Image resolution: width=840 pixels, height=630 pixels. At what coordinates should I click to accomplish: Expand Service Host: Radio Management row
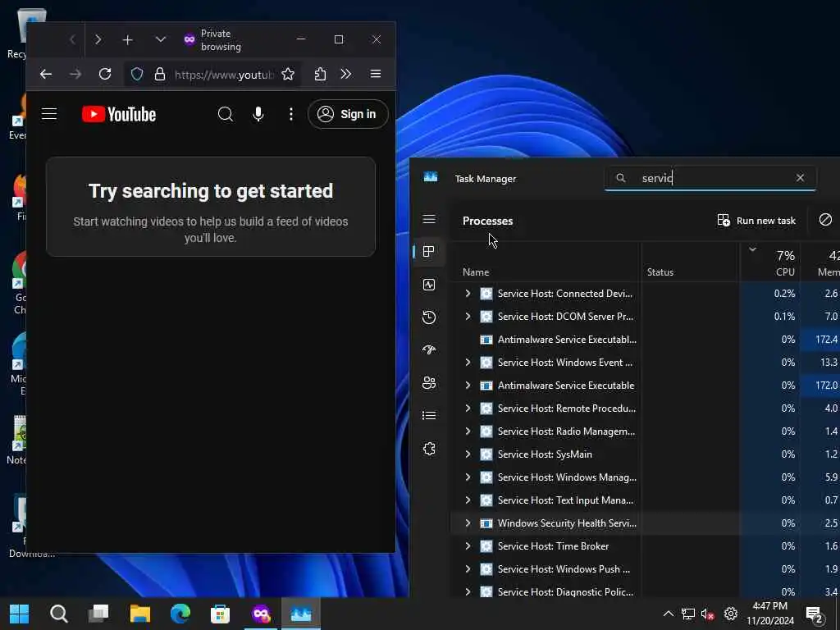click(x=468, y=431)
